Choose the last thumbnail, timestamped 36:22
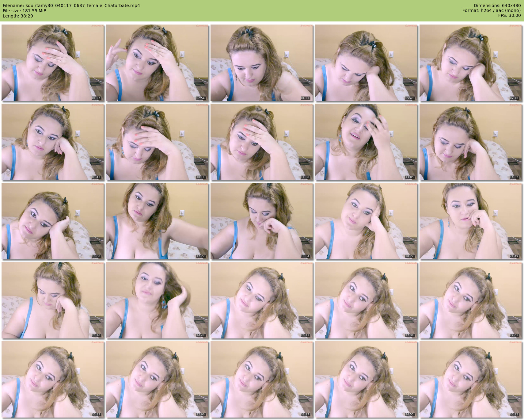The height and width of the screenshot is (420, 524). click(x=471, y=379)
